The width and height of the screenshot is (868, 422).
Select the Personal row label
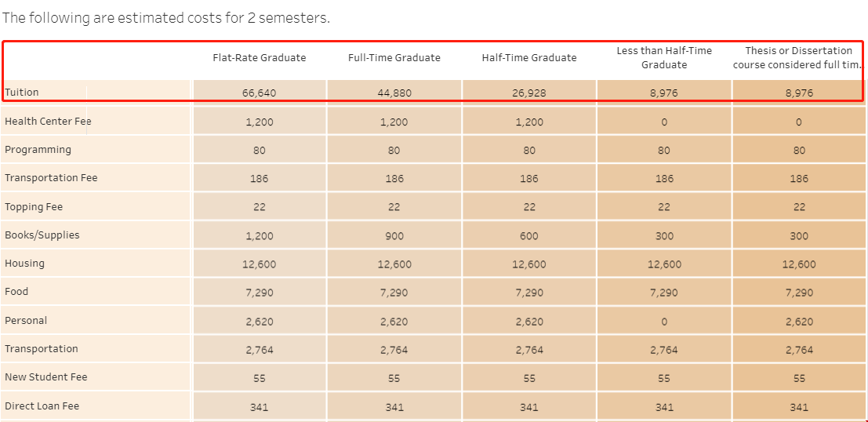26,321
